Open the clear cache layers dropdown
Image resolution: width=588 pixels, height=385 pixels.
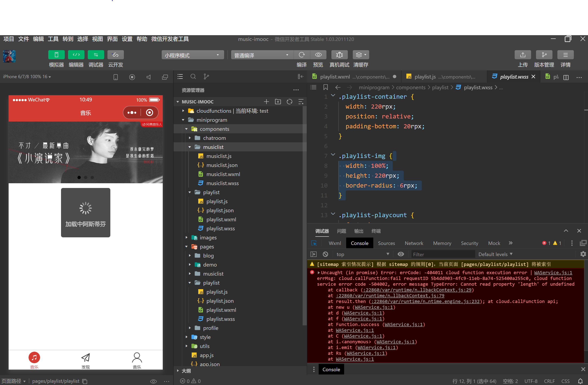click(x=361, y=55)
